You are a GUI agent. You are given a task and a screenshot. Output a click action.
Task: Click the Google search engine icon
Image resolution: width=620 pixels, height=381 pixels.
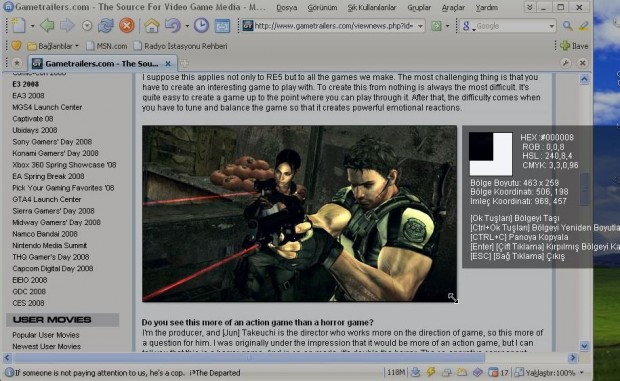click(x=466, y=26)
